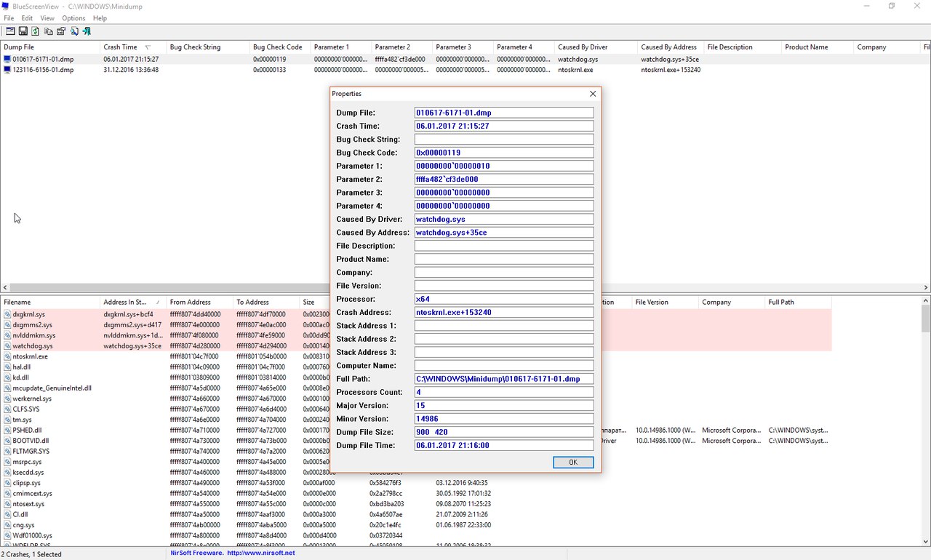Click the Bug Check Code field in Properties
931x560 pixels.
[504, 153]
